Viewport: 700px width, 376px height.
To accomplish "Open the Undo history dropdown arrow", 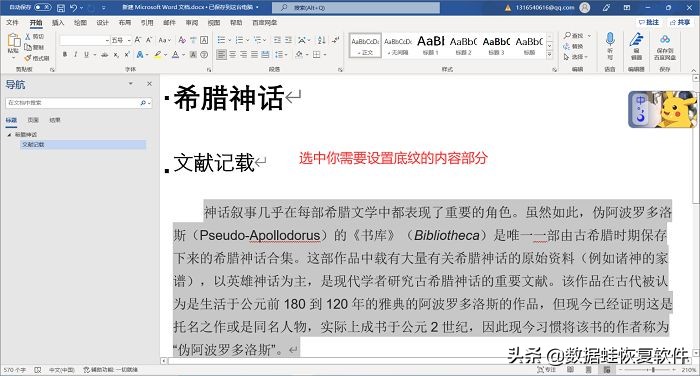I will pyautogui.click(x=81, y=8).
